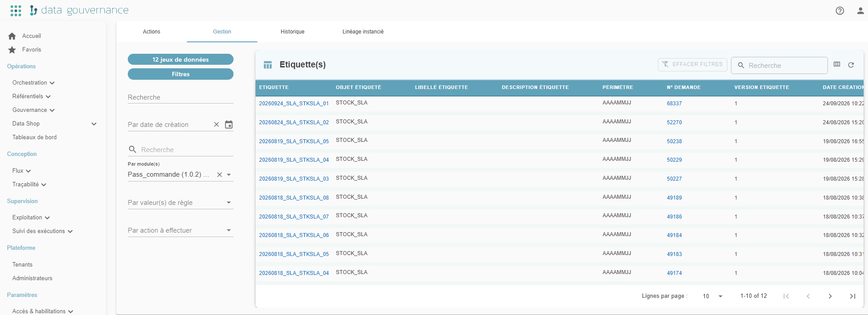The height and width of the screenshot is (315, 868).
Task: Sort by VERSION ETIQUETTE column header
Action: (761, 87)
